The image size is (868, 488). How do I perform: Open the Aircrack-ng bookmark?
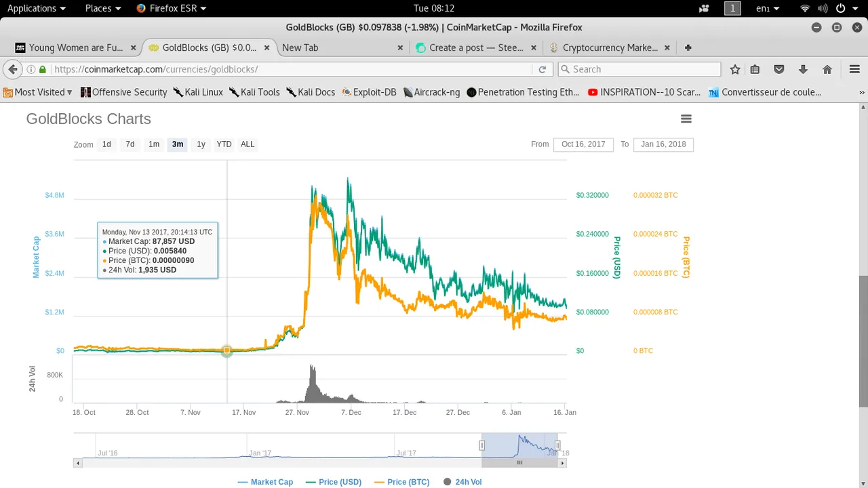point(431,92)
